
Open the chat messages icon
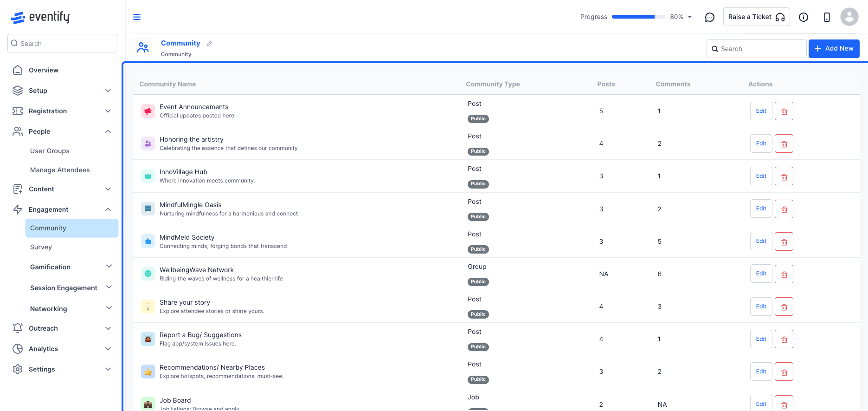pyautogui.click(x=709, y=17)
